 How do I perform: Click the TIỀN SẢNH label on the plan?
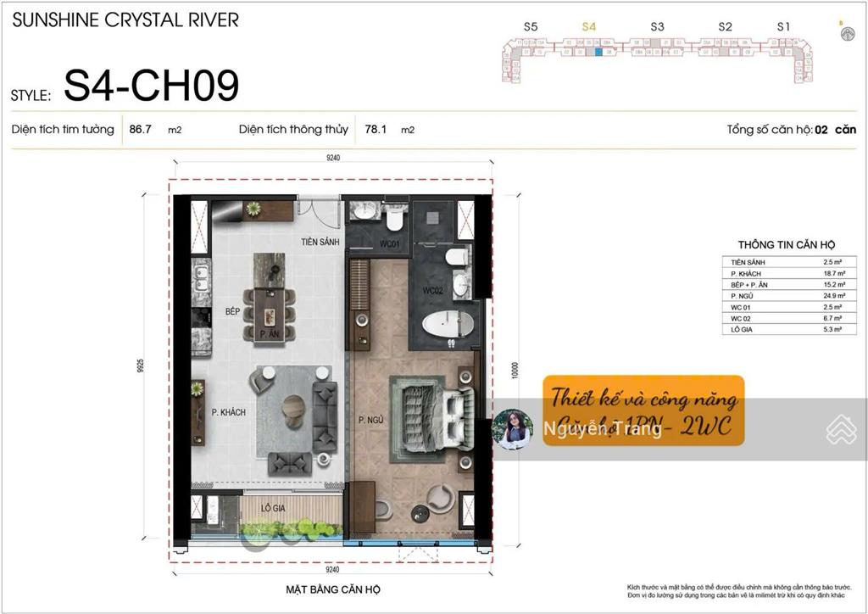tap(320, 242)
